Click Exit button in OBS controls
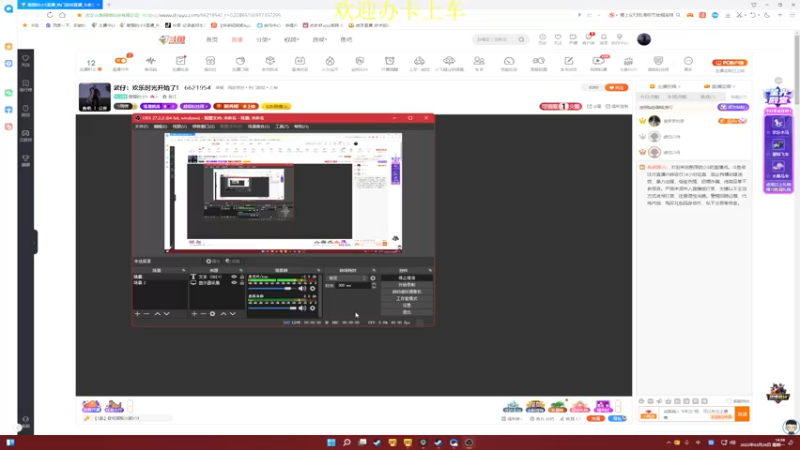Screen dimensions: 800x450 coord(407,312)
